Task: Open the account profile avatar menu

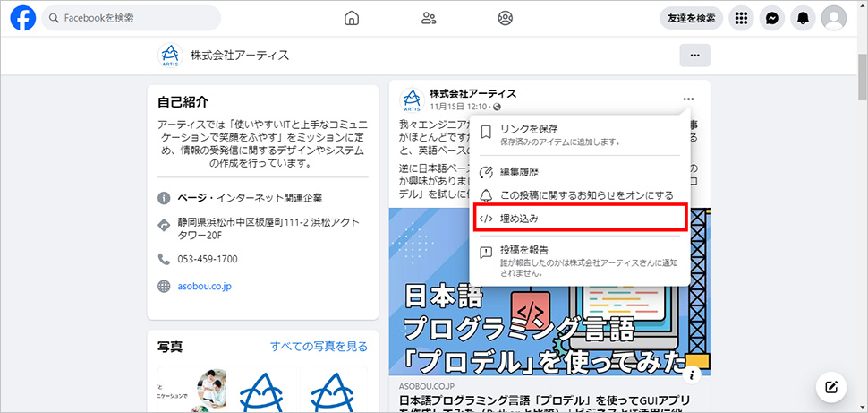Action: point(834,18)
